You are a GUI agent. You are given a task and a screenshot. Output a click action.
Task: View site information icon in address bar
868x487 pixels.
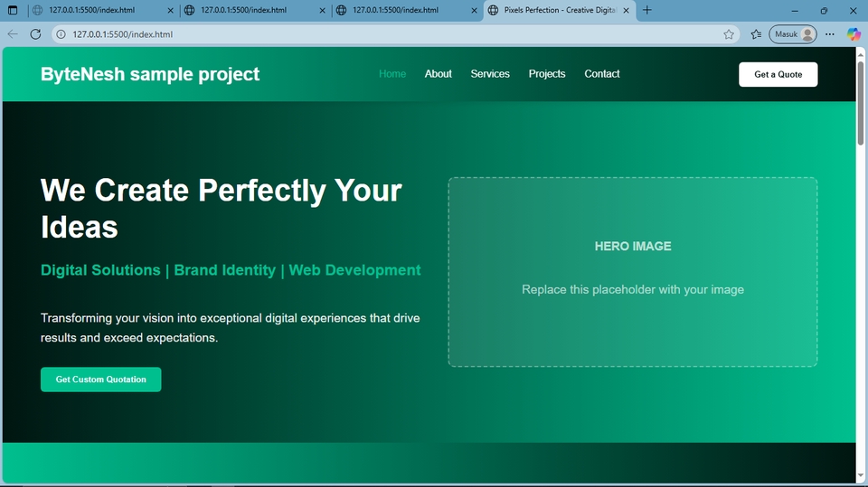coord(61,34)
